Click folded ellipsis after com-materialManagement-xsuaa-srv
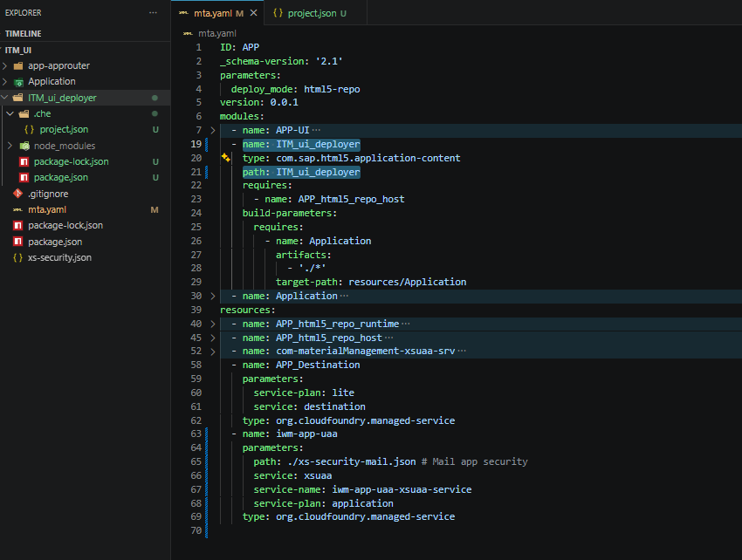Image resolution: width=742 pixels, height=560 pixels. point(462,351)
